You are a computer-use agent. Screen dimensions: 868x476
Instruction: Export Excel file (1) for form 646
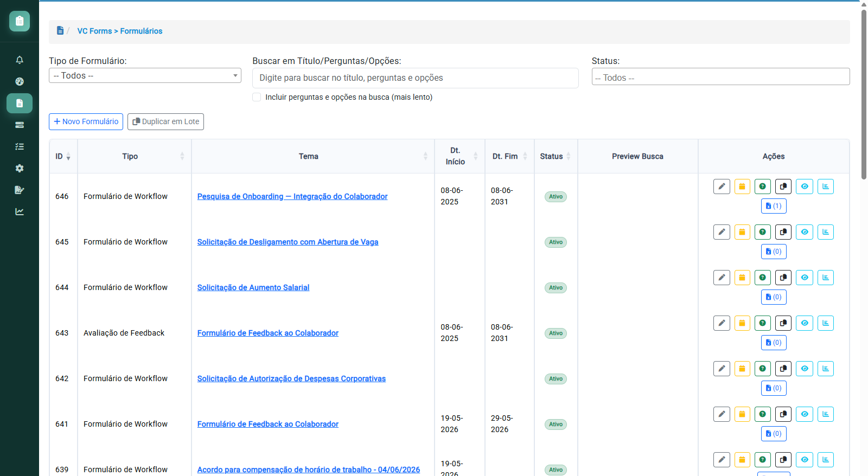(774, 206)
